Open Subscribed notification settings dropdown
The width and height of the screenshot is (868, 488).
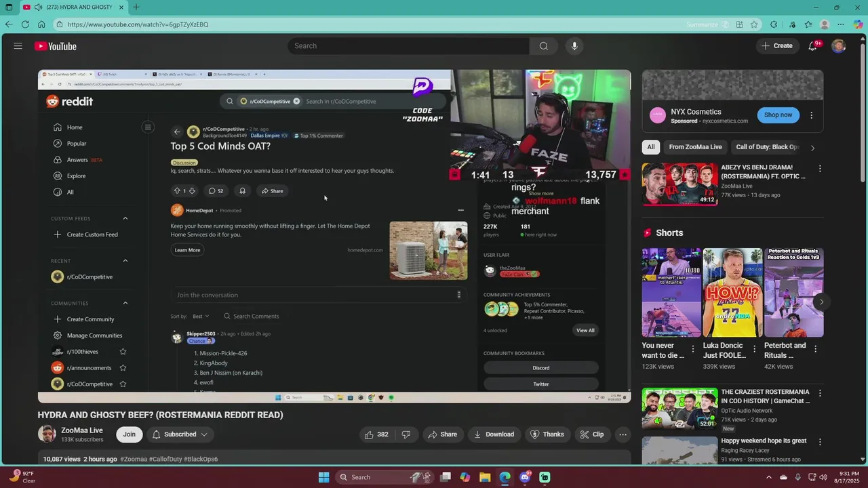click(x=180, y=434)
